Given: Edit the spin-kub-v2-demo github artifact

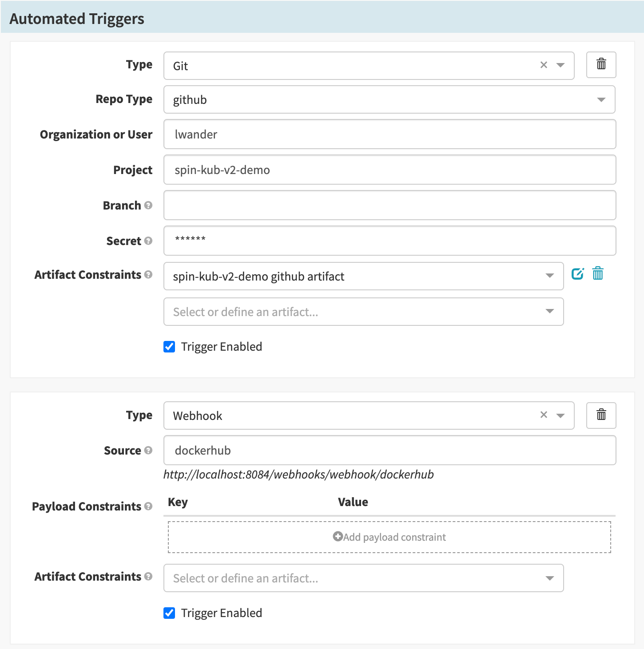Looking at the screenshot, I should (577, 274).
